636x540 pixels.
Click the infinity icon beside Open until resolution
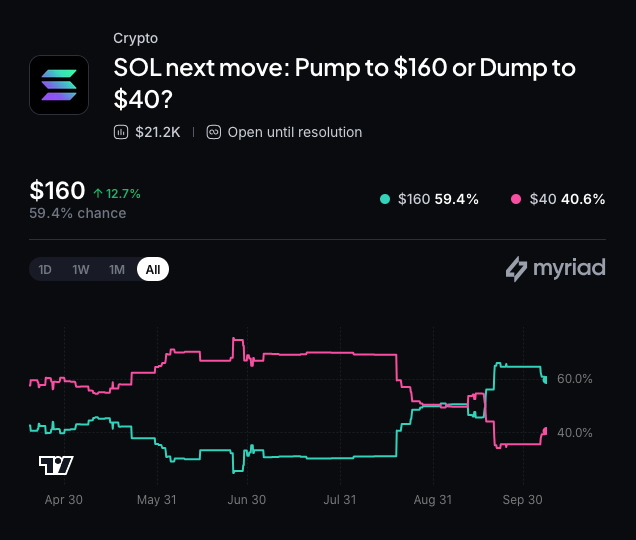214,132
